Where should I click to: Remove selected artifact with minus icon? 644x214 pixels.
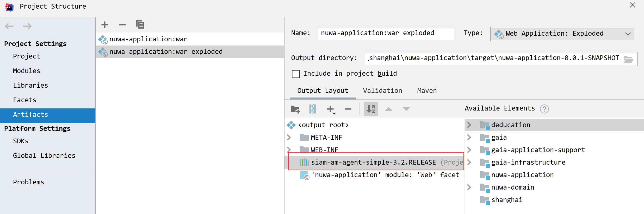(122, 25)
